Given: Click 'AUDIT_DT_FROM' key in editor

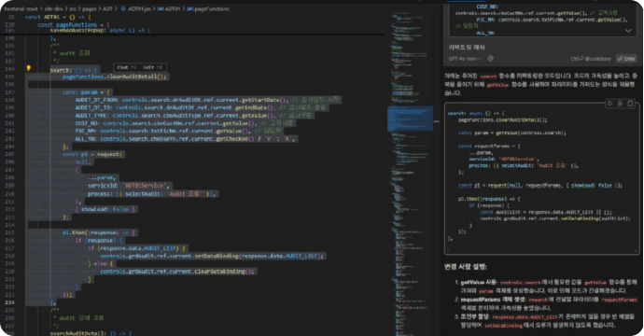Looking at the screenshot, I should point(96,100).
